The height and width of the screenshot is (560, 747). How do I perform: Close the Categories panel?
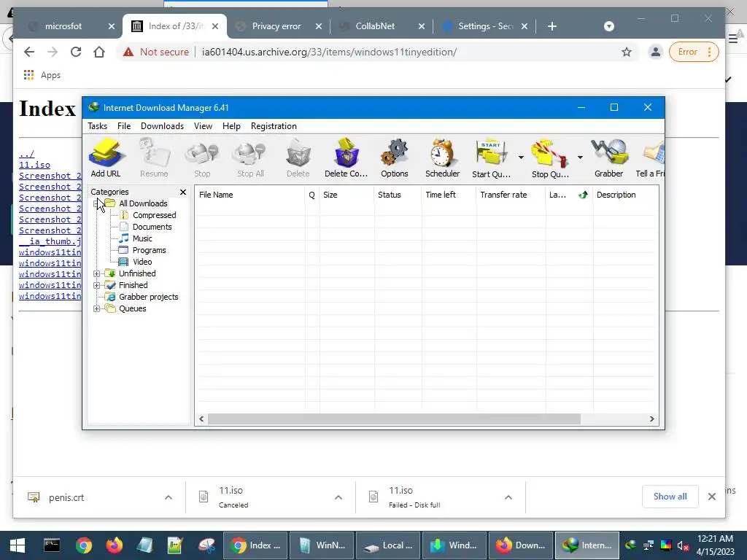(x=183, y=192)
